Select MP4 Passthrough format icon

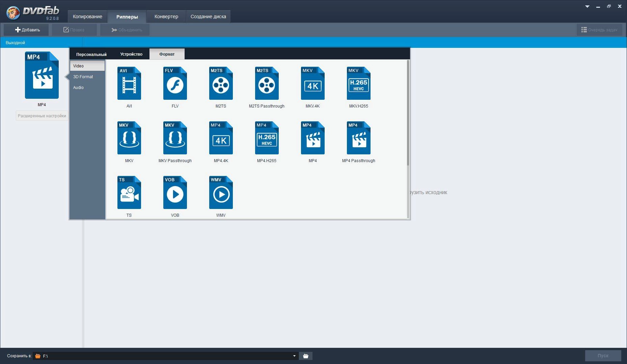tap(359, 138)
